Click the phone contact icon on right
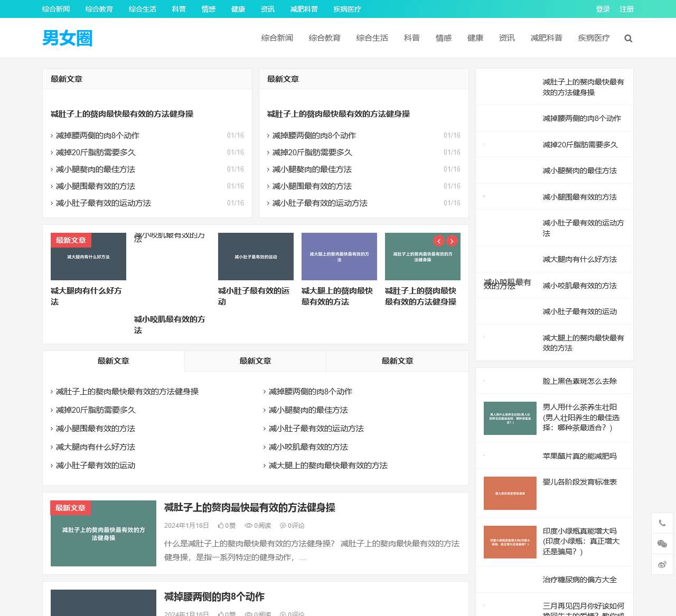The image size is (676, 616). (x=662, y=523)
